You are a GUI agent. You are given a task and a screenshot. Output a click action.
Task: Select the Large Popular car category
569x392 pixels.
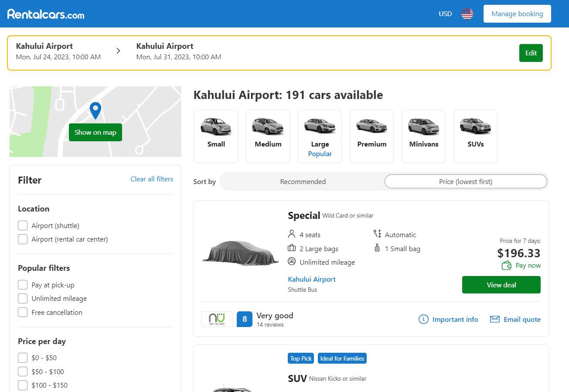point(320,136)
